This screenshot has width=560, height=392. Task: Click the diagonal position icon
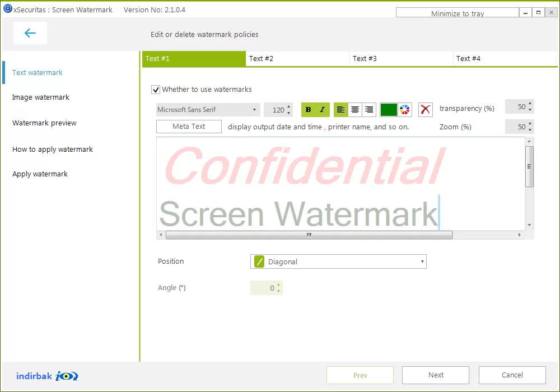point(259,262)
